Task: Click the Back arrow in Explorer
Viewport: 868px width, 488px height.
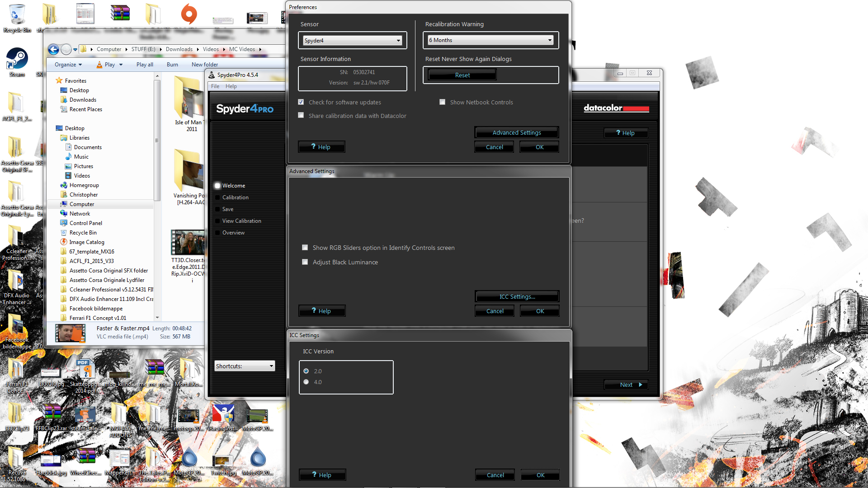Action: point(53,49)
